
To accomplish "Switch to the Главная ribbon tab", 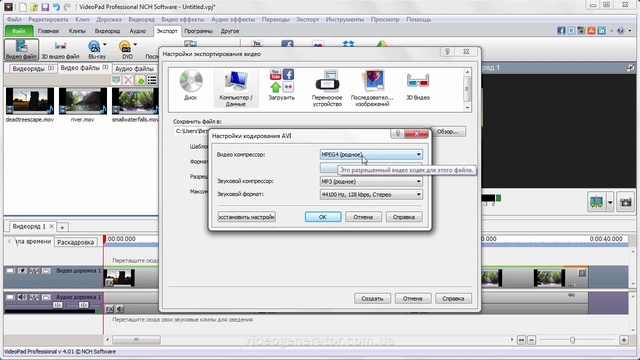I will pyautogui.click(x=48, y=31).
